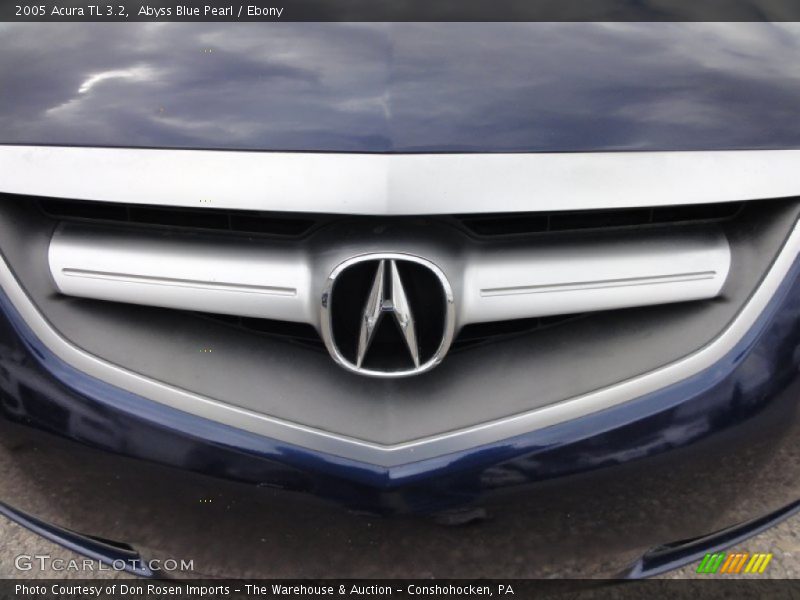Open the Acura grille emblem photo
The image size is (800, 600).
click(400, 300)
